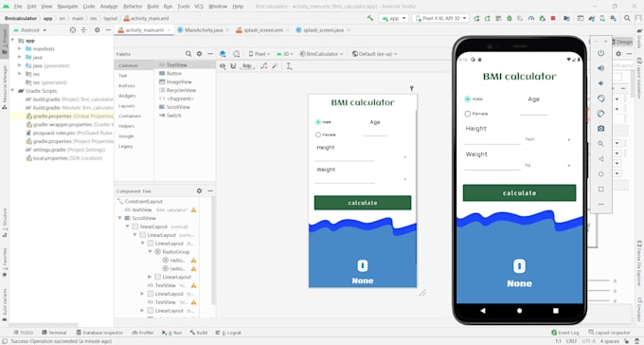Open Pixel 4 XL API 30 device dropdown
This screenshot has width=644, height=345.
coord(440,19)
